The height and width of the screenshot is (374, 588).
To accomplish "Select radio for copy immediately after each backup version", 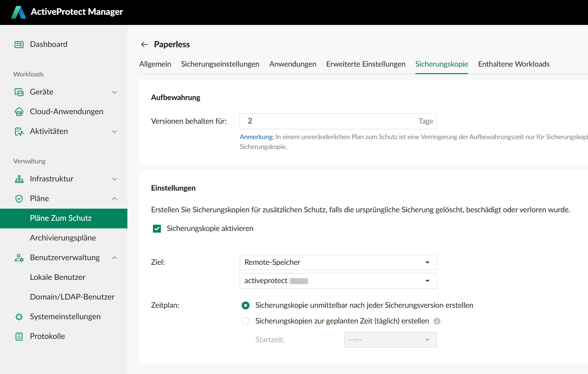I will pos(245,305).
